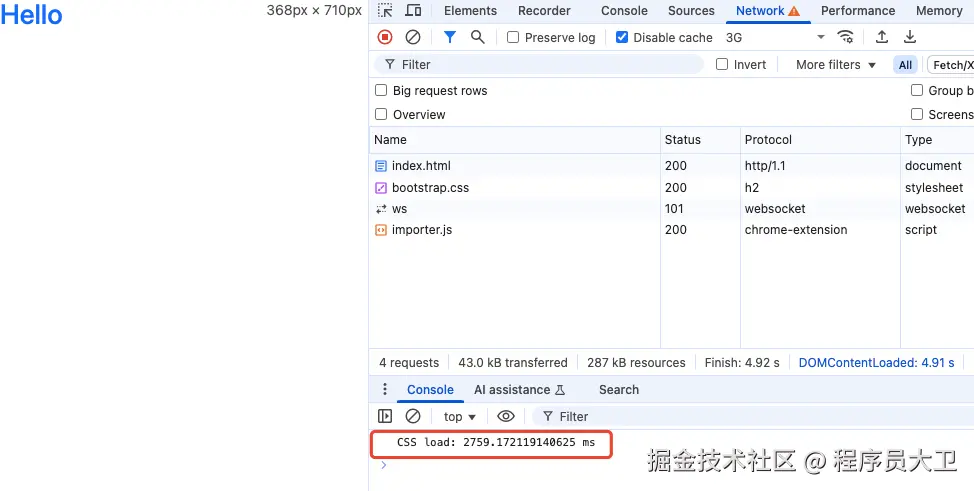
Task: Focus the network Filter text field
Action: pos(539,65)
